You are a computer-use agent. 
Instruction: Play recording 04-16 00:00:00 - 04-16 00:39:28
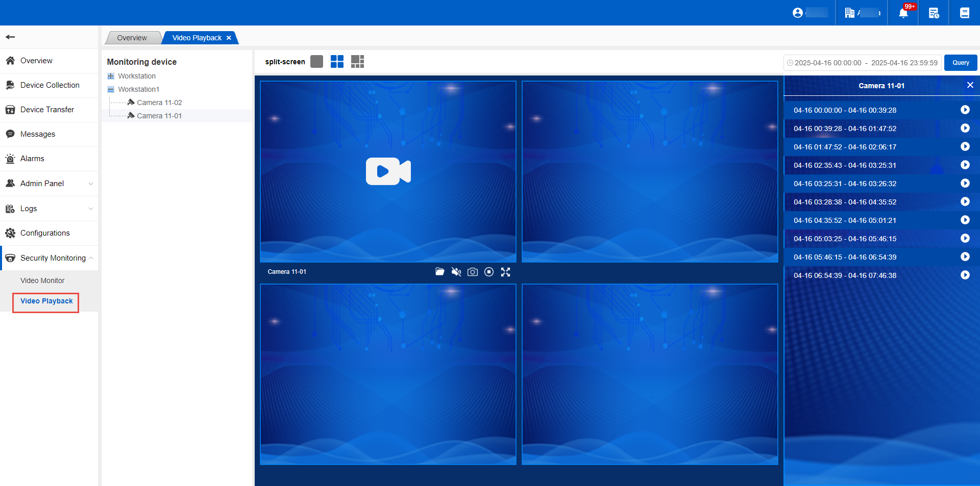click(x=965, y=110)
